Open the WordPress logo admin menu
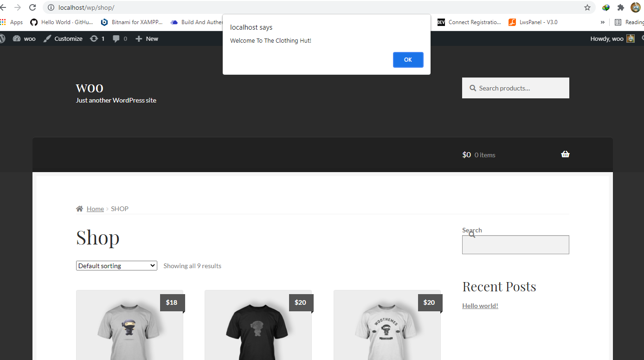Viewport: 644px width, 360px height. [2, 39]
